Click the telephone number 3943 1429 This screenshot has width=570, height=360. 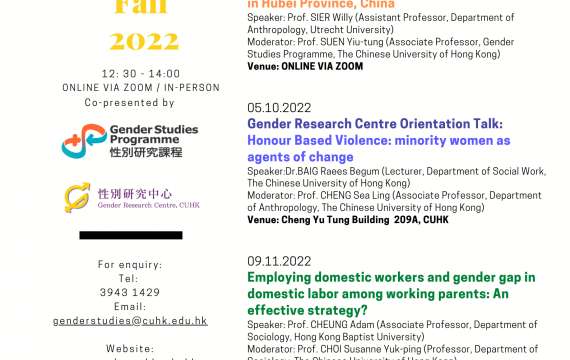[x=130, y=292]
